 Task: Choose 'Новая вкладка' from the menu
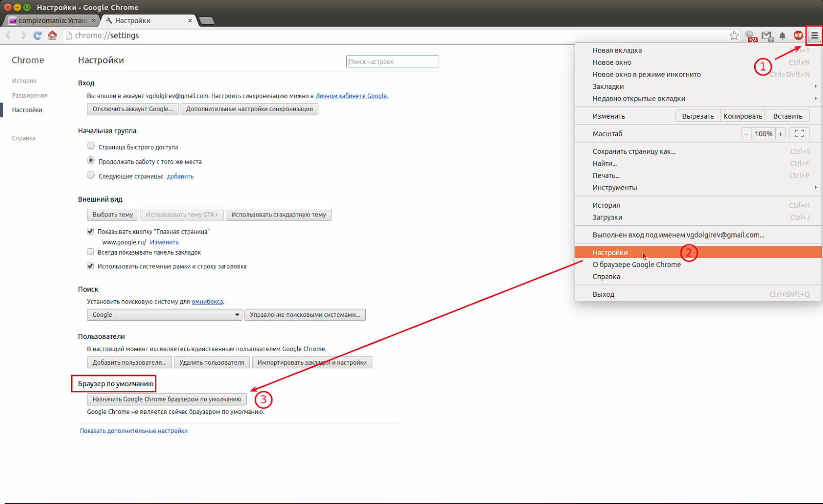(x=698, y=50)
